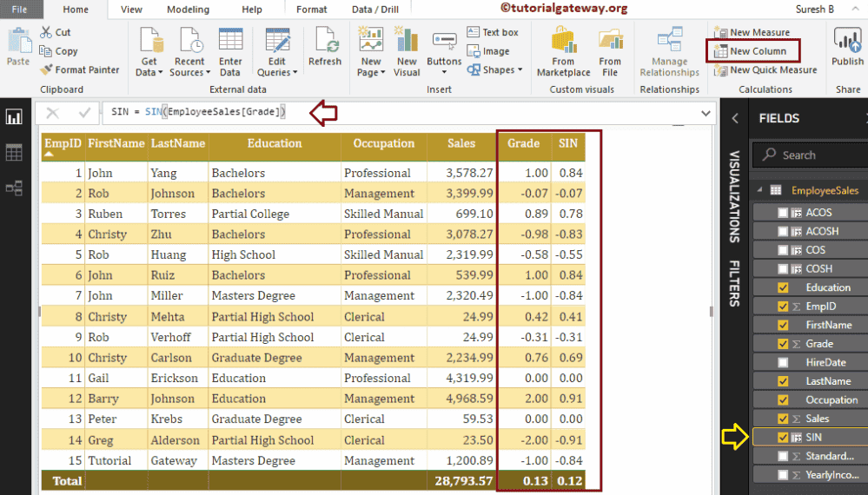Click the New Column button
868x495 pixels.
pyautogui.click(x=751, y=51)
